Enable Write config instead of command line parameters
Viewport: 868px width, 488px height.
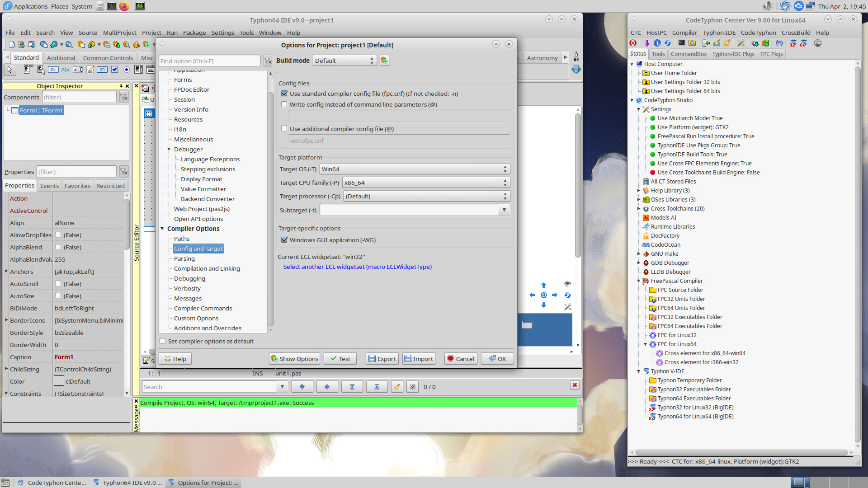click(284, 104)
